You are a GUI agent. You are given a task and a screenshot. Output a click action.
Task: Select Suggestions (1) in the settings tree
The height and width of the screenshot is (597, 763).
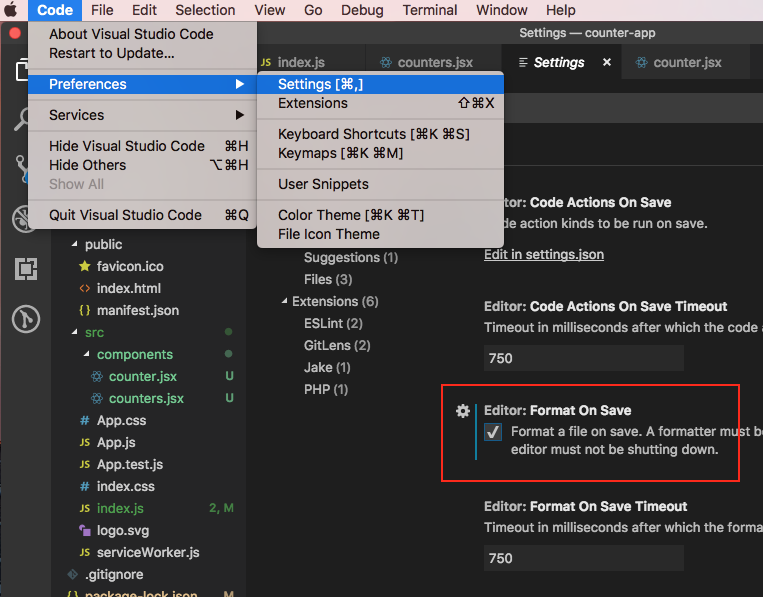click(x=351, y=257)
